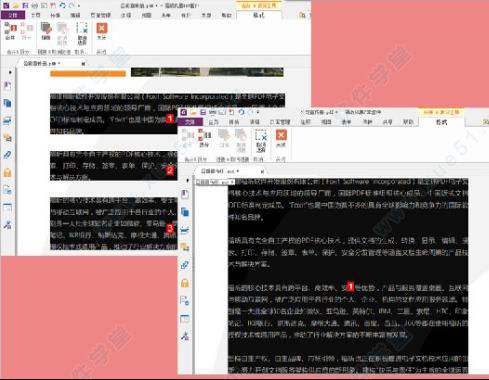This screenshot has height=380, width=489.
Task: Switch to 编辑 tab in back window
Action: tap(75, 15)
